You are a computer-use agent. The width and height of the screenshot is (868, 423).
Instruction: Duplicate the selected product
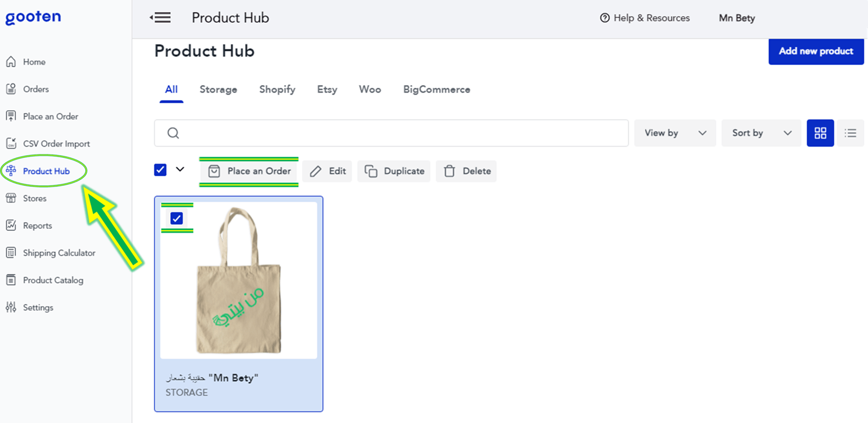tap(394, 171)
